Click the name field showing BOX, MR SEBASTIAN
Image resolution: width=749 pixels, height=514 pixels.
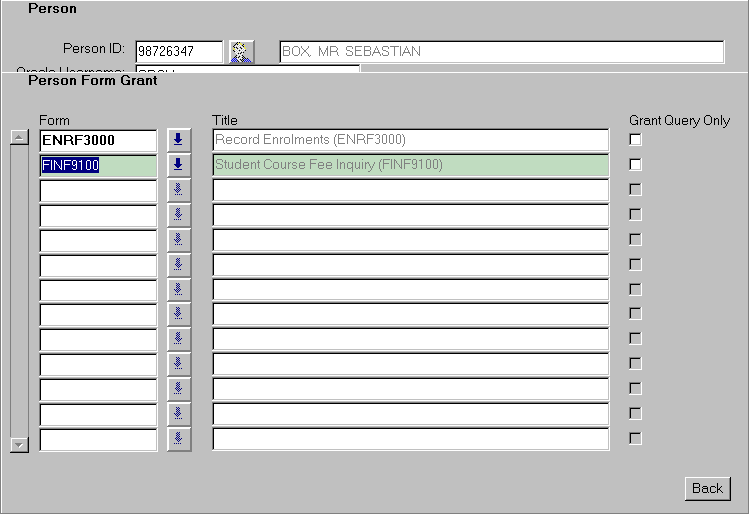(x=500, y=52)
